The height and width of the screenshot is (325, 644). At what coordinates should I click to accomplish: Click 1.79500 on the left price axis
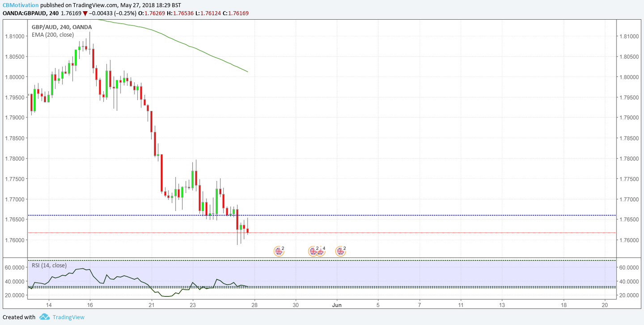pyautogui.click(x=15, y=97)
